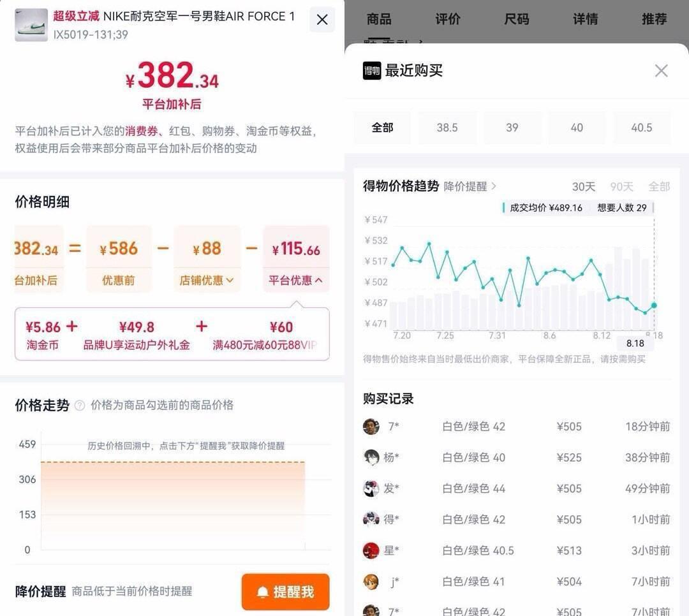This screenshot has height=616, width=689.
Task: Open avatar of buyer 7* from 18分钟前
Action: [371, 426]
